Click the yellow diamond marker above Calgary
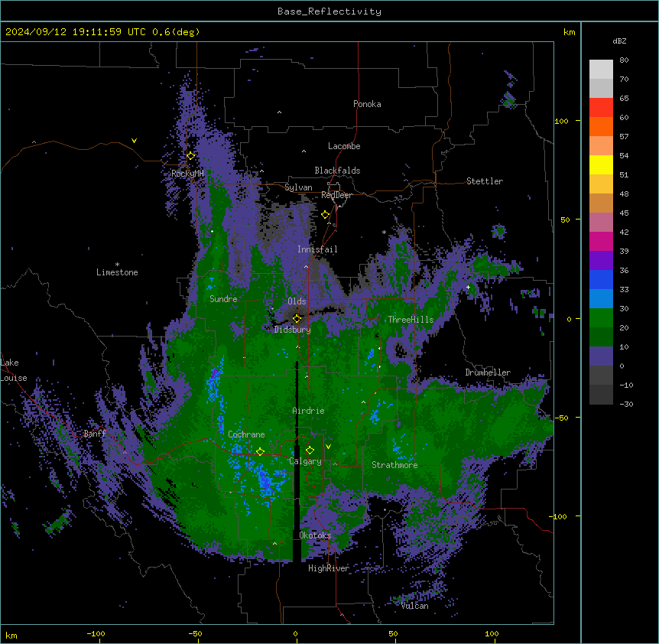Screen dimensions: 659x644 pos(310,450)
